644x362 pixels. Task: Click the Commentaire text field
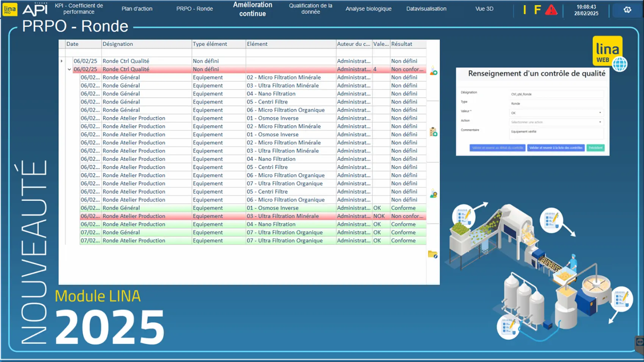click(556, 133)
